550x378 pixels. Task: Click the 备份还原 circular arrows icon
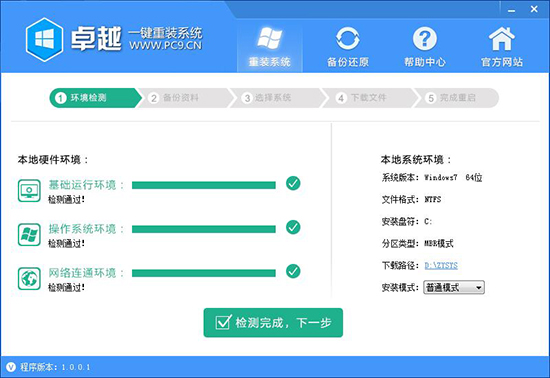click(348, 38)
